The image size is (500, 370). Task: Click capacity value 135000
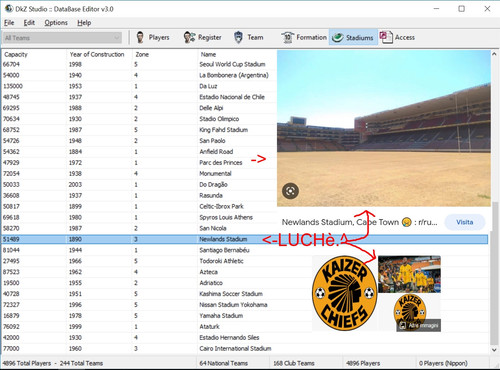[x=13, y=86]
